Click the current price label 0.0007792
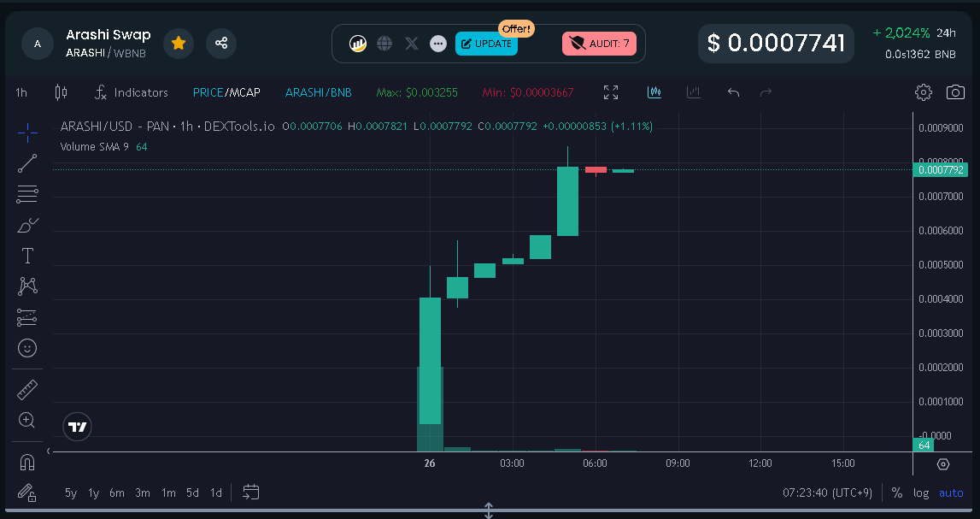 [940, 169]
